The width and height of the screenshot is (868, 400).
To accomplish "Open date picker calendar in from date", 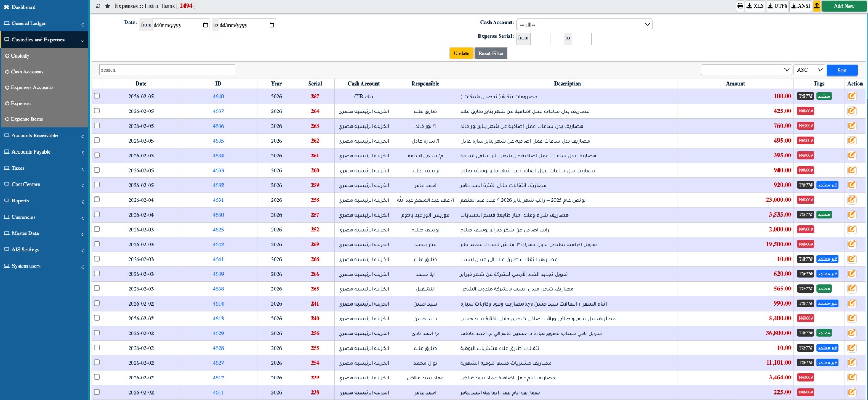I will click(x=206, y=25).
